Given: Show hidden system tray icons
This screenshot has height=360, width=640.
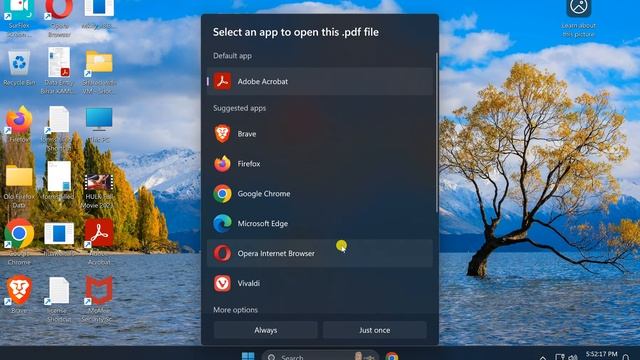Looking at the screenshot, I should [543, 358].
